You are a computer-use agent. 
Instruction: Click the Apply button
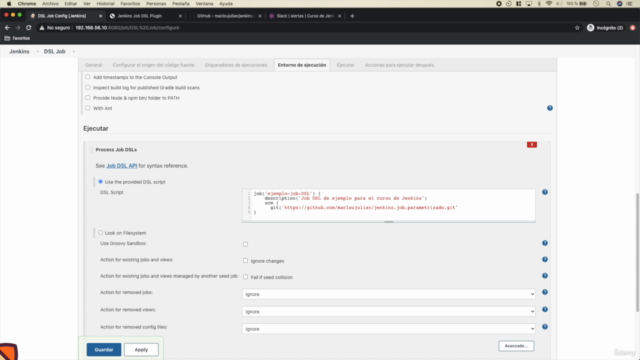tap(141, 350)
